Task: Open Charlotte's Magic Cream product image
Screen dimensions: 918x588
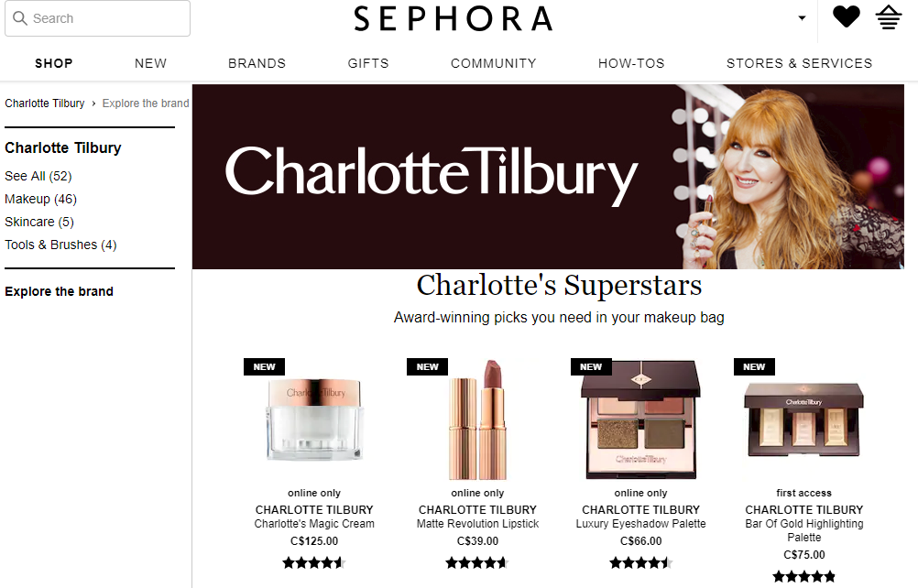Action: 314,419
